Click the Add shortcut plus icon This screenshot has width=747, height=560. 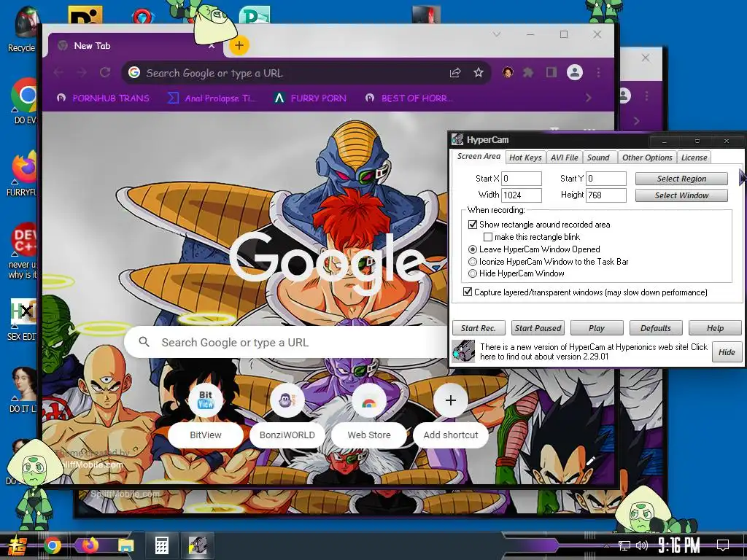click(451, 400)
